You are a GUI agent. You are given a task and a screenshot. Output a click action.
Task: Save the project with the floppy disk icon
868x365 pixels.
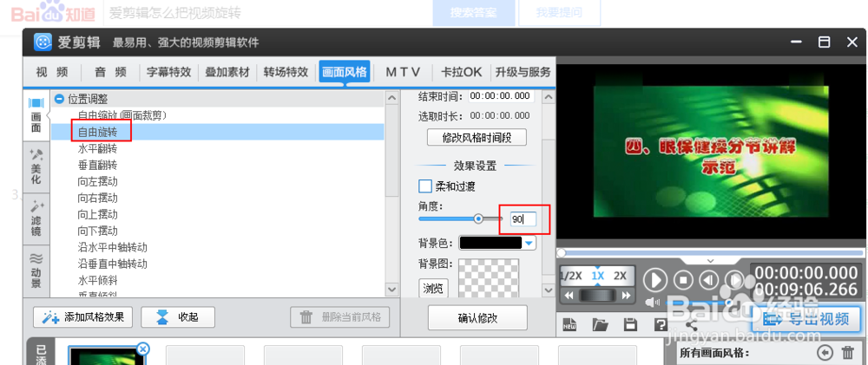coord(630,324)
